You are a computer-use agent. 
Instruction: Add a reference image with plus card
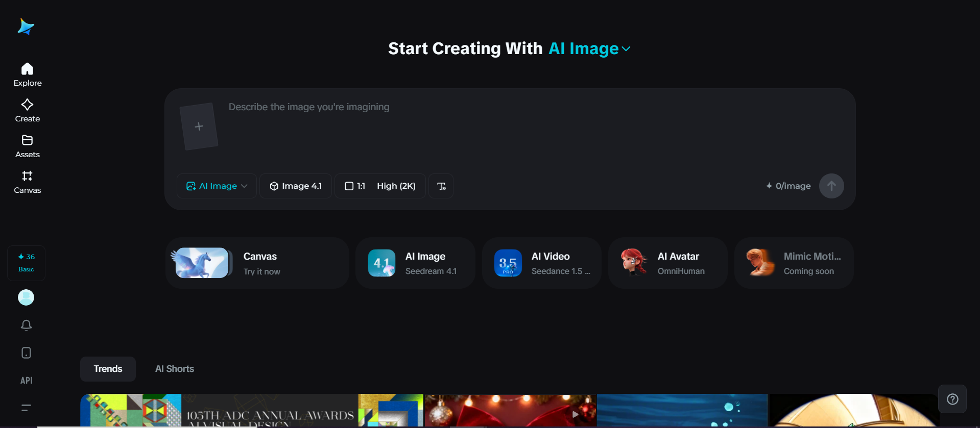point(199,127)
